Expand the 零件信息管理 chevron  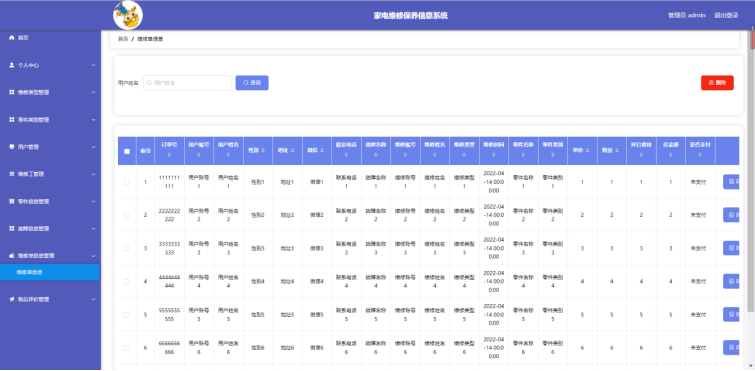click(93, 201)
